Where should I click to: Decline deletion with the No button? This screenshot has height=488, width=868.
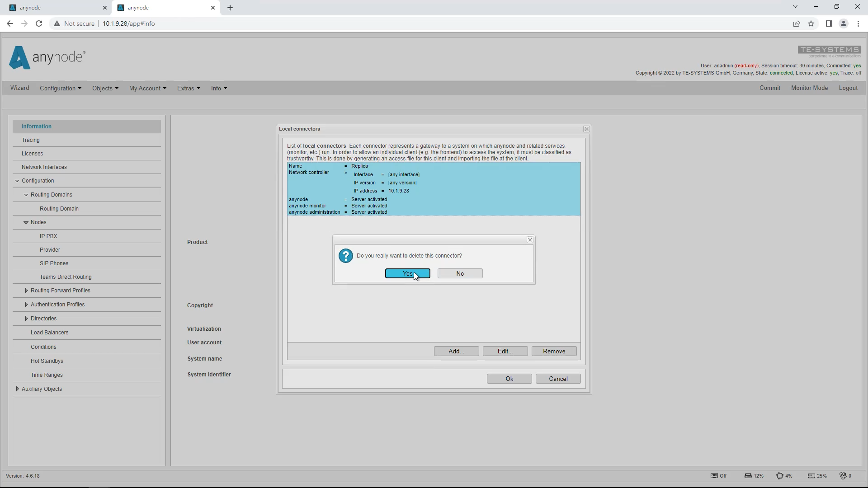[x=460, y=273]
